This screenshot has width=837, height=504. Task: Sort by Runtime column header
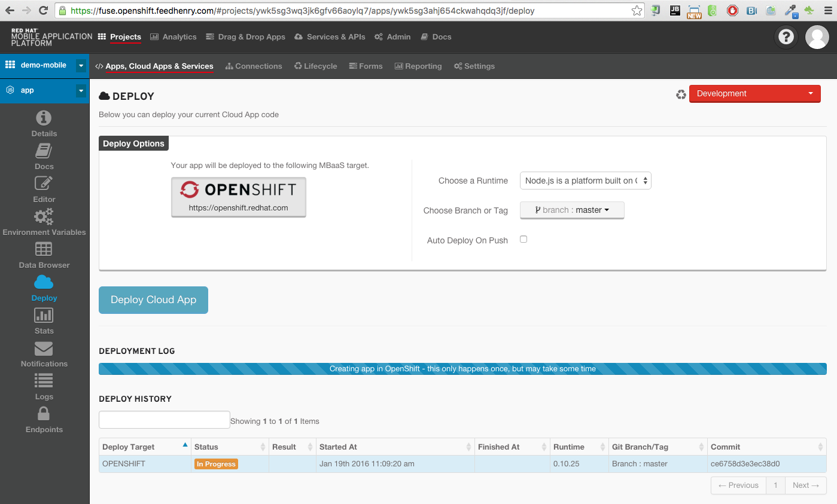coord(579,447)
